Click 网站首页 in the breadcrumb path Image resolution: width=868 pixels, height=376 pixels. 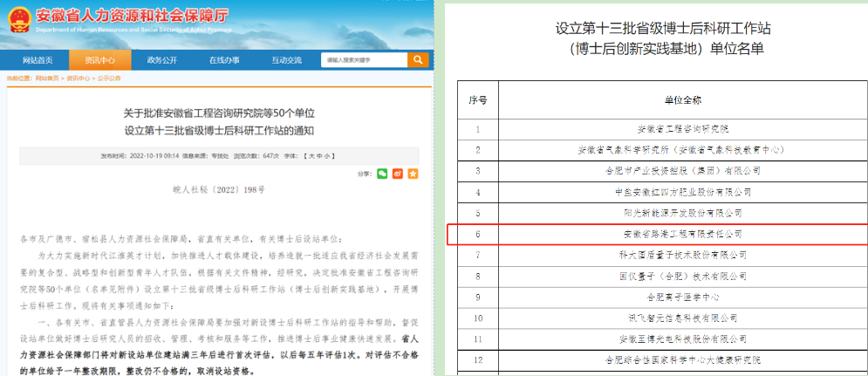point(47,79)
